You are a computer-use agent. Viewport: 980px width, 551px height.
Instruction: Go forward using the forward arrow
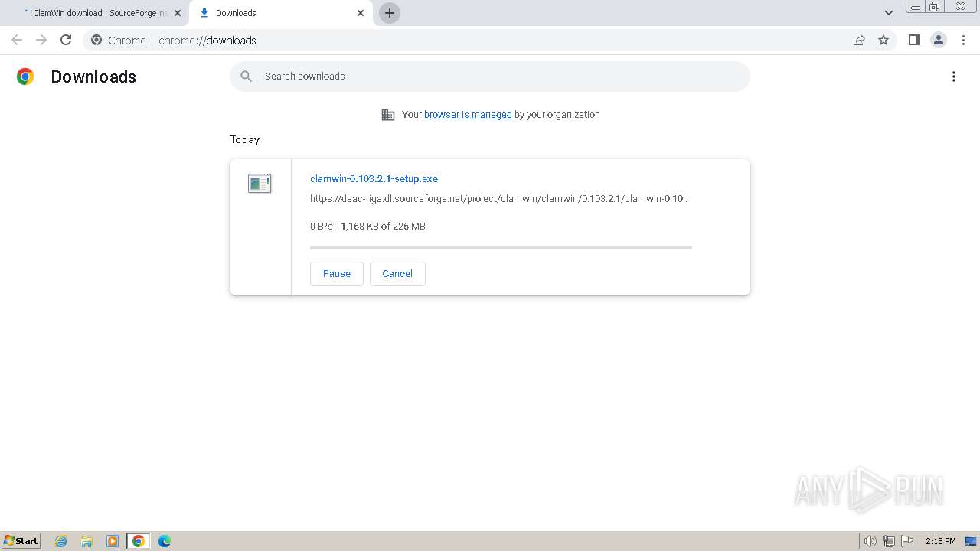pyautogui.click(x=41, y=40)
